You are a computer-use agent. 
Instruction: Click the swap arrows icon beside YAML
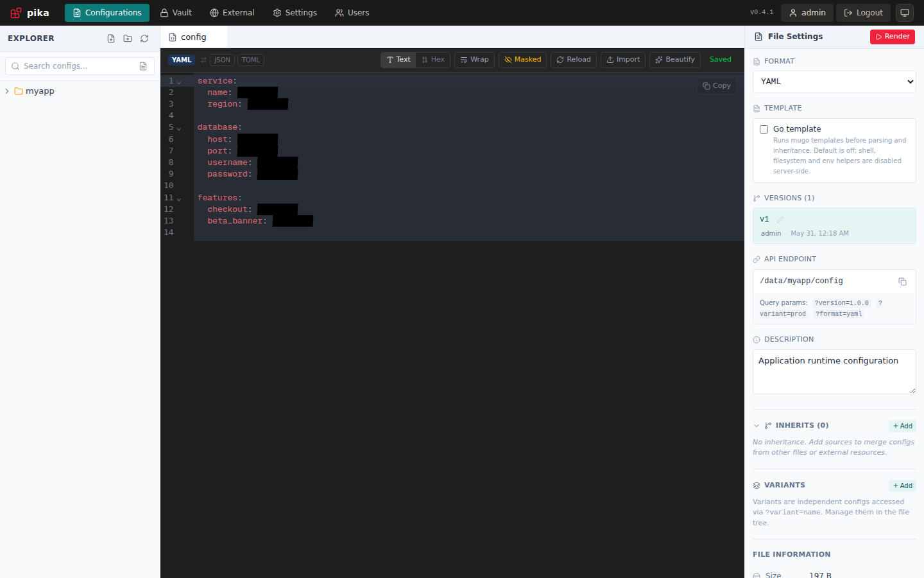tap(203, 60)
